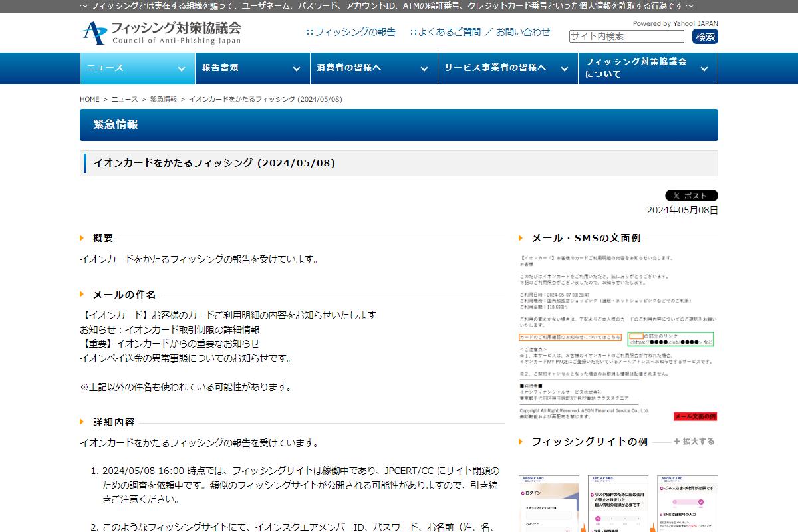798x532 pixels.
Task: Open the AEON CARD login page thumbnail
Action: [x=549, y=503]
